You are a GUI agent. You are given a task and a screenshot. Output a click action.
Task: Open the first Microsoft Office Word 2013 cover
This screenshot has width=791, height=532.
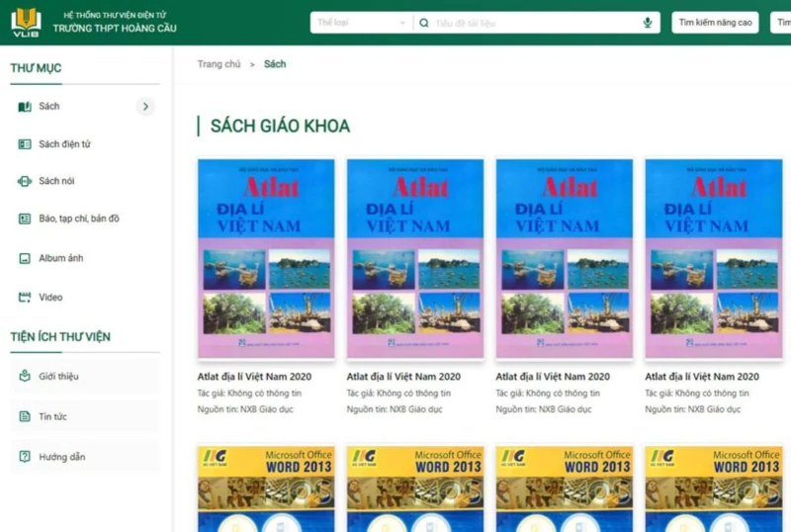[x=266, y=488]
